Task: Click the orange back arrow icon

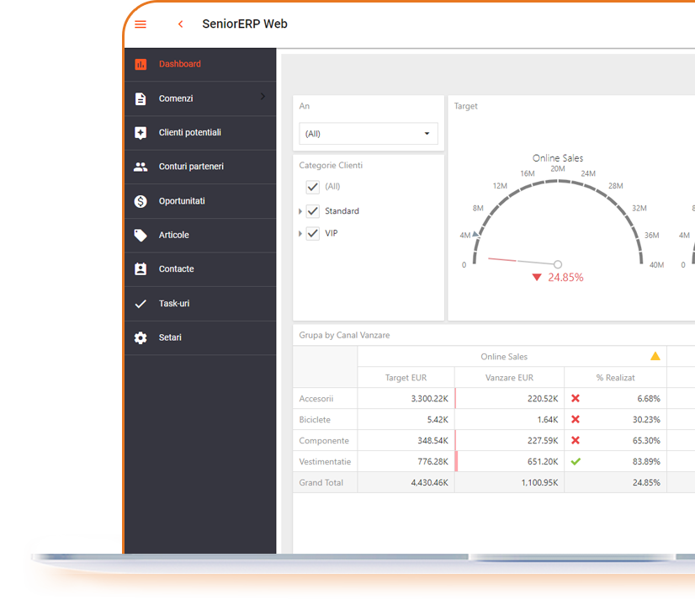Action: pyautogui.click(x=180, y=24)
